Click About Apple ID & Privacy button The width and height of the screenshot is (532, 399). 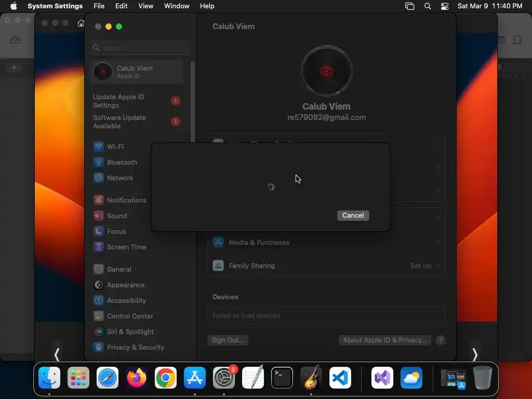point(385,340)
